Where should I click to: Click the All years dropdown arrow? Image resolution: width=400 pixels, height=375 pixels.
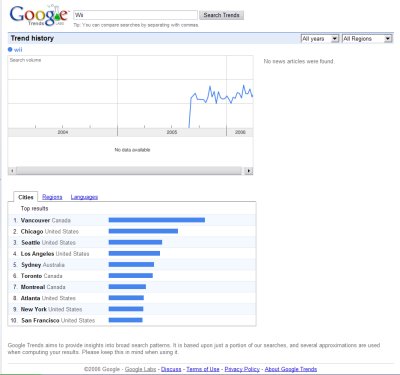[x=335, y=39]
